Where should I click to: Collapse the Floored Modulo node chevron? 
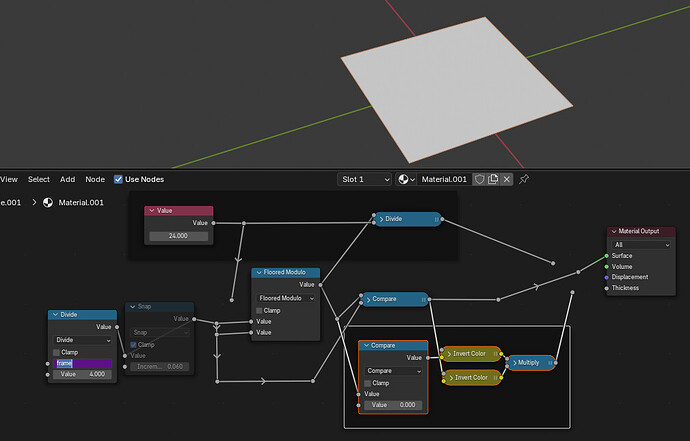(259, 272)
